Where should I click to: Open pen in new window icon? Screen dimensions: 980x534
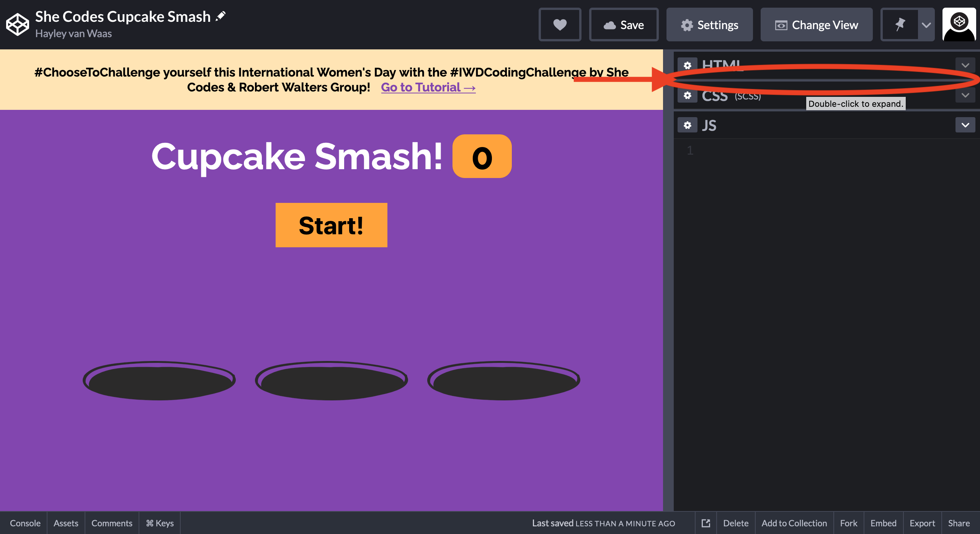[706, 523]
